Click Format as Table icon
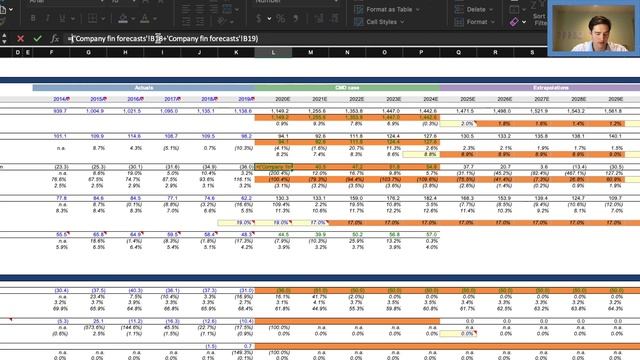Viewport: 640px width, 360px height. pyautogui.click(x=358, y=9)
